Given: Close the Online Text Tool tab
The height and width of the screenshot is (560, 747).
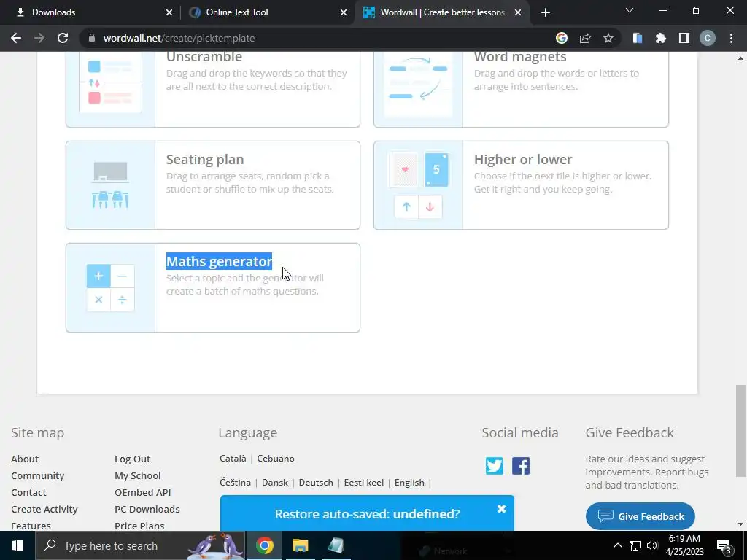Looking at the screenshot, I should [x=344, y=12].
